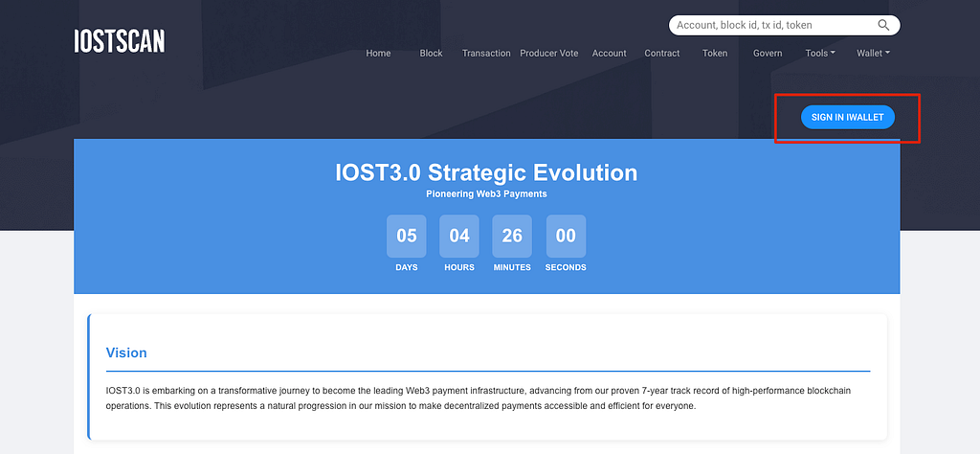This screenshot has height=454, width=980.
Task: Focus the account, block id search field
Action: (x=785, y=25)
